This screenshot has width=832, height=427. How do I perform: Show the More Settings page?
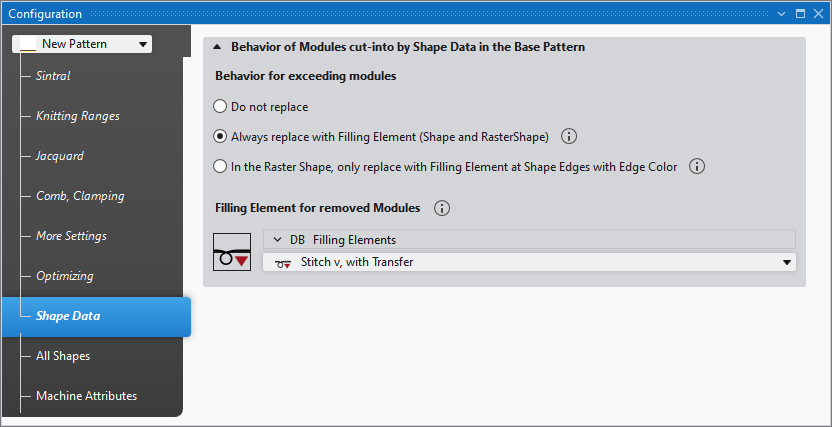point(71,236)
